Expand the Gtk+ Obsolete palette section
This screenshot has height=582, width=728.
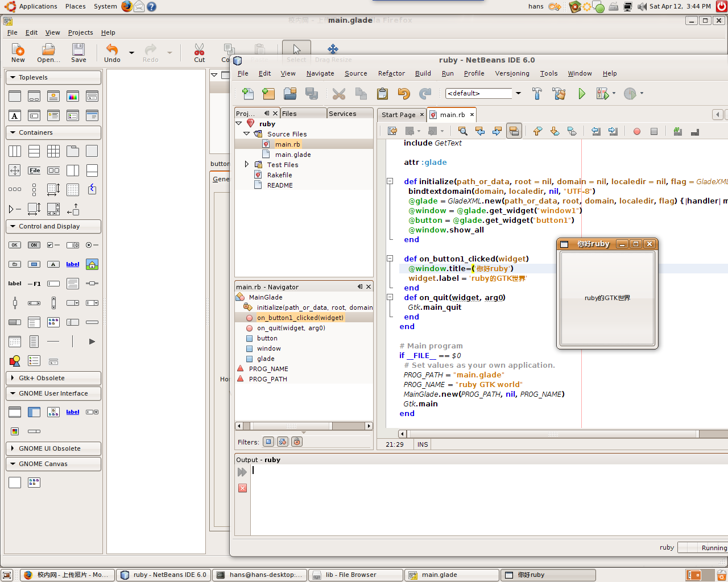[53, 378]
